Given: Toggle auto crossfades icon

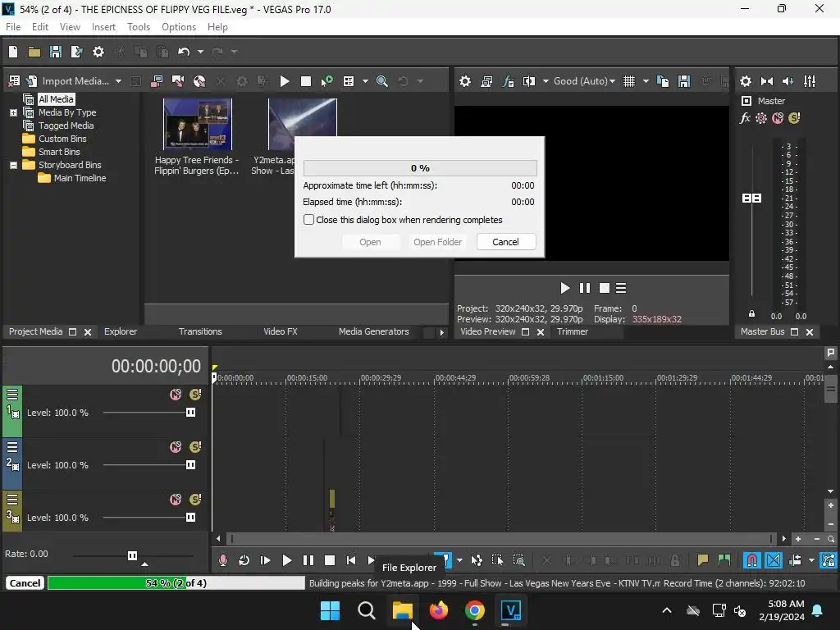Looking at the screenshot, I should coord(774,560).
